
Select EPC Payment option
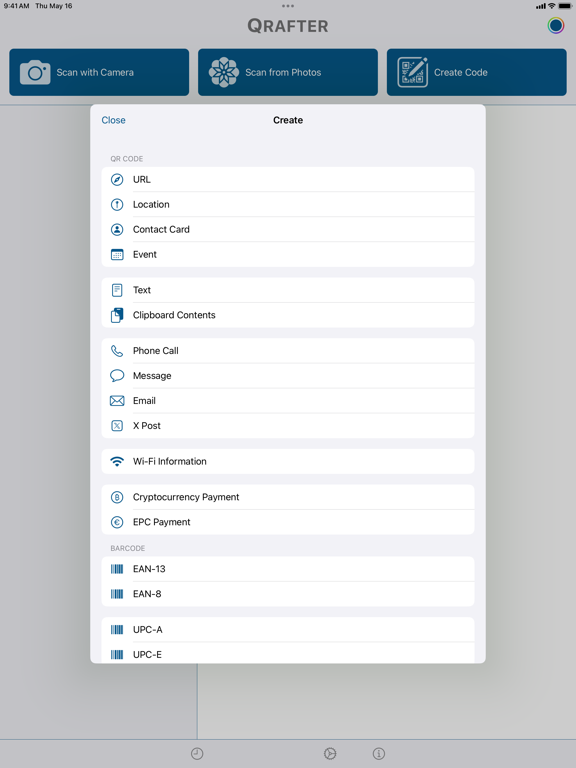(288, 523)
